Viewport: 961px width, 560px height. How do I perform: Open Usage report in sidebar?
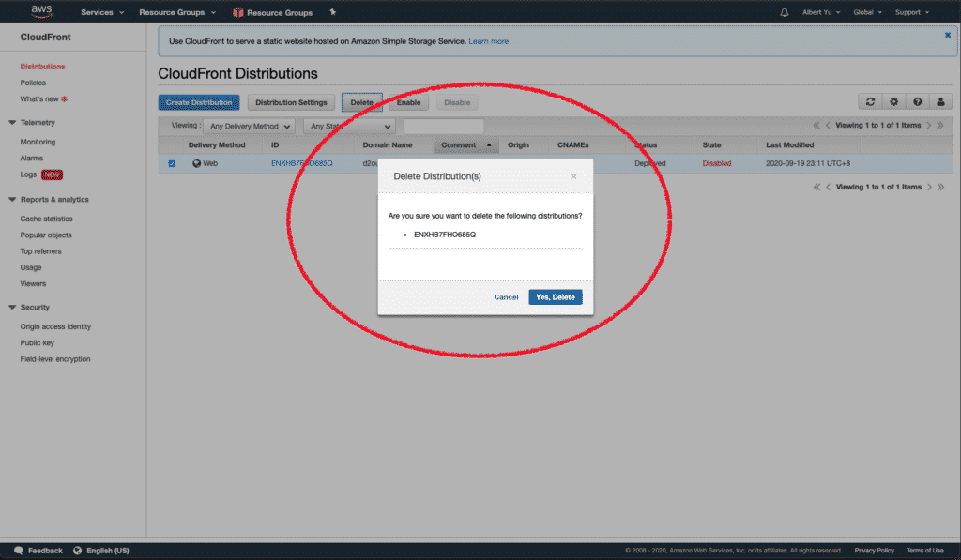(31, 267)
